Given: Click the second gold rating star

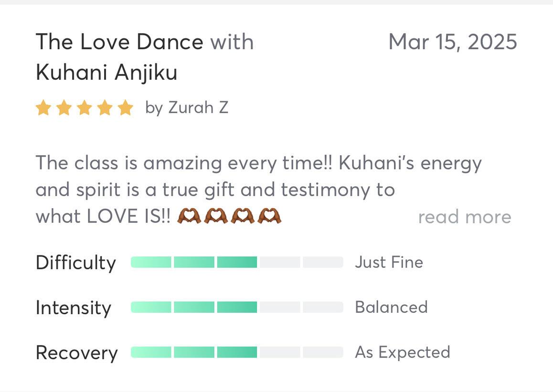Looking at the screenshot, I should (64, 108).
